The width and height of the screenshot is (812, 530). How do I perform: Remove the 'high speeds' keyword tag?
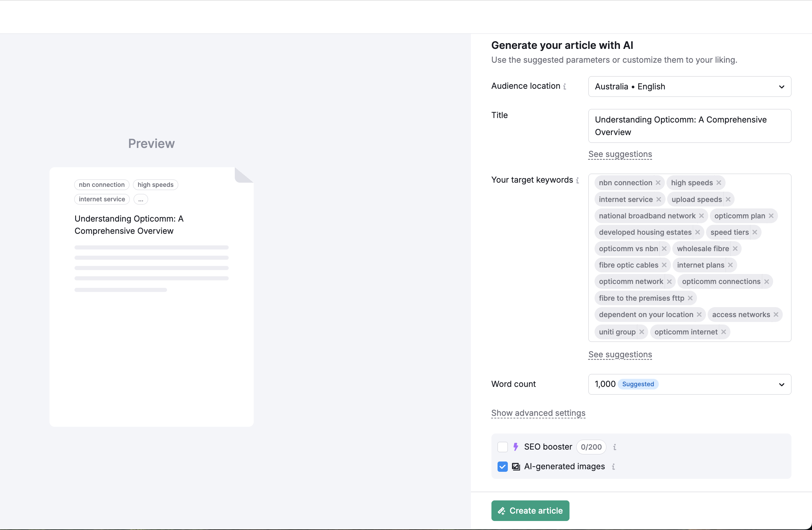coord(719,183)
